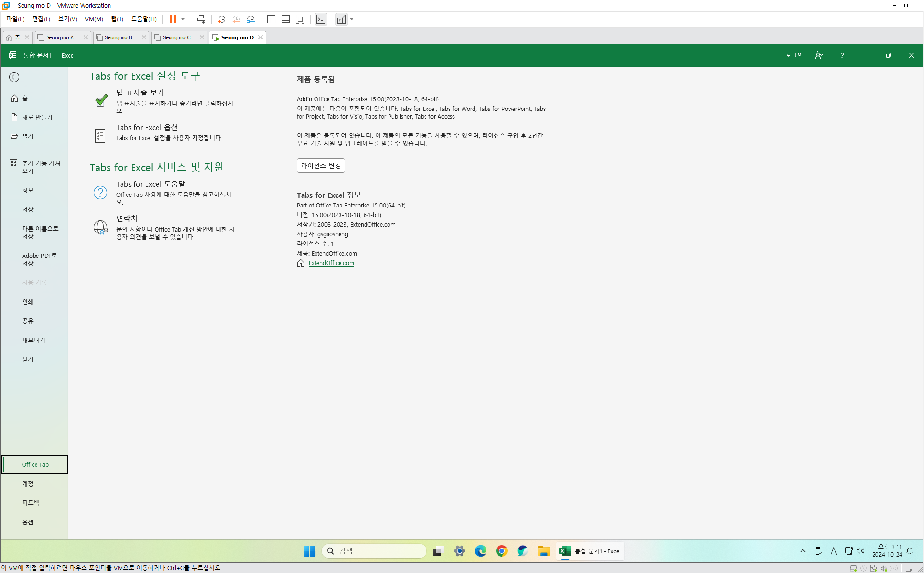Viewport: 924px width, 573px height.
Task: Open Settings gear from taskbar
Action: (x=460, y=551)
